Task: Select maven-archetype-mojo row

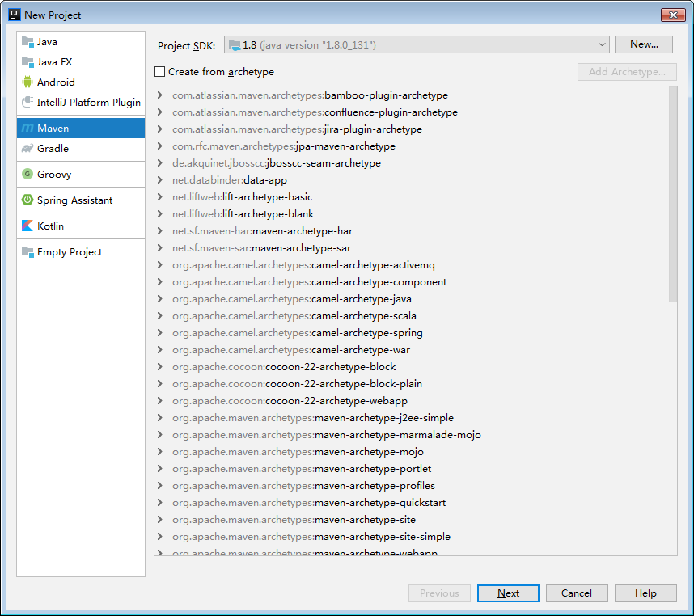Action: coord(412,452)
